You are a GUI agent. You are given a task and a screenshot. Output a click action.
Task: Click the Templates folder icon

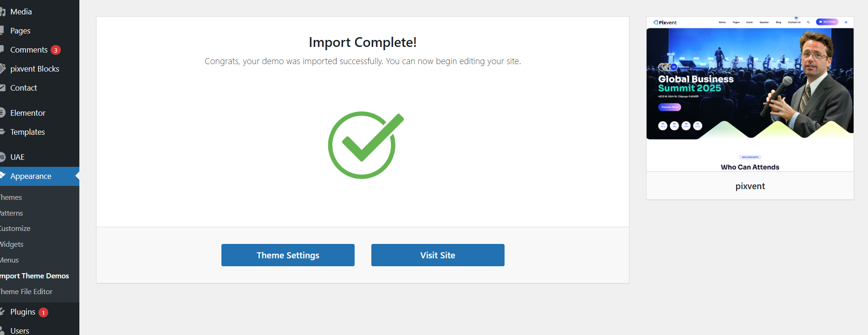click(2, 132)
